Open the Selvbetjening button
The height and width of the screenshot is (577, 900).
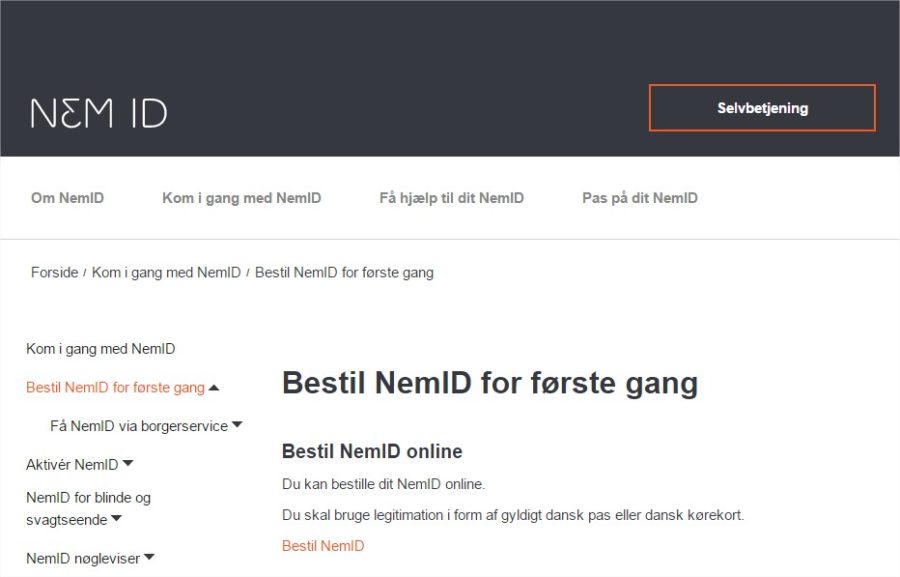point(763,107)
